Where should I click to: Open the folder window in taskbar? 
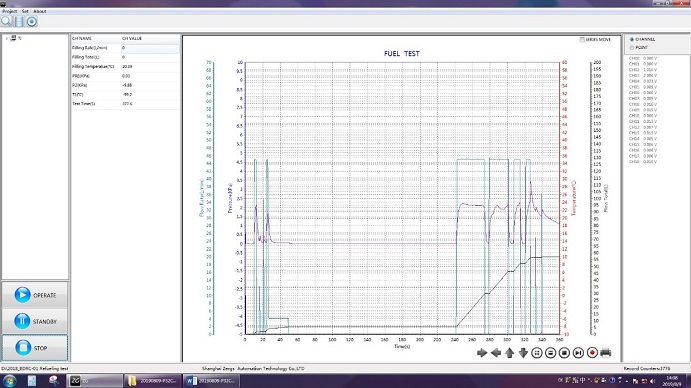coord(152,381)
